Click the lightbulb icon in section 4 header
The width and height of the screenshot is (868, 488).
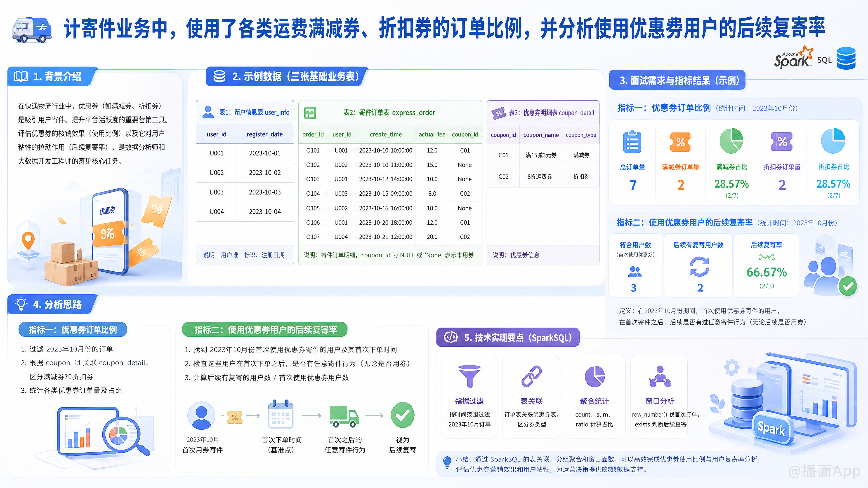(x=21, y=304)
